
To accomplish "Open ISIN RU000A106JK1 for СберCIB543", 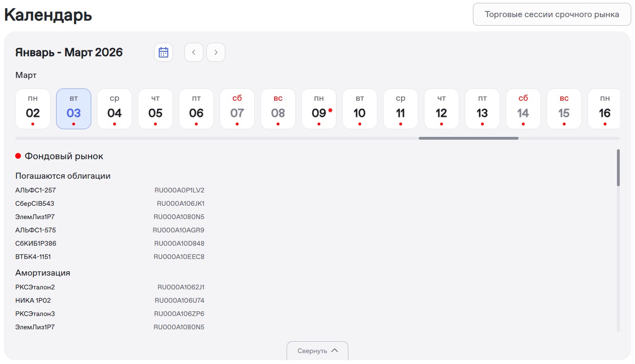I will [180, 203].
